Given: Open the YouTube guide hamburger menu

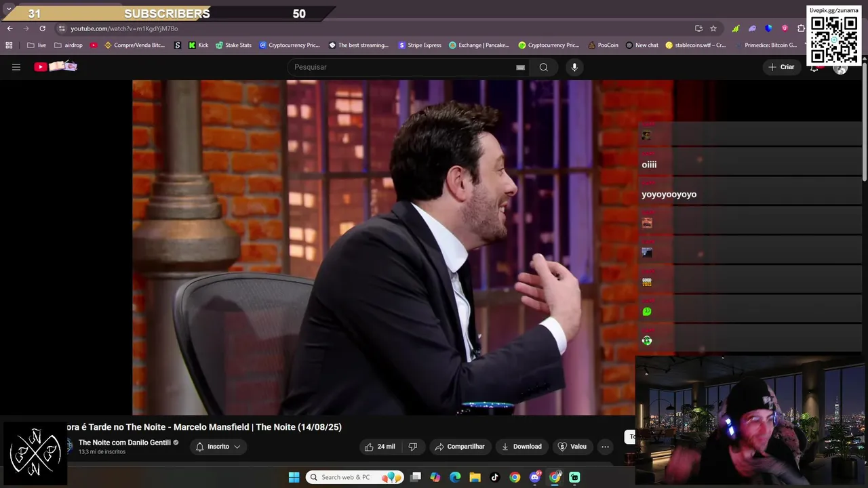Looking at the screenshot, I should (x=16, y=67).
